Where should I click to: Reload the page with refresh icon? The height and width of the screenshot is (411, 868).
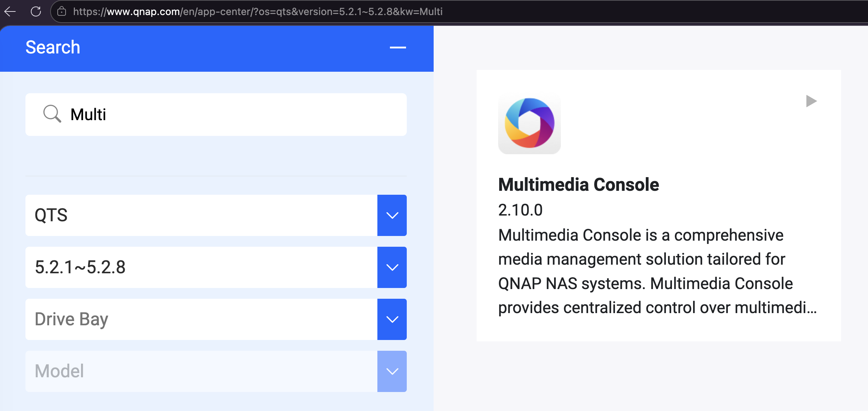pyautogui.click(x=36, y=11)
